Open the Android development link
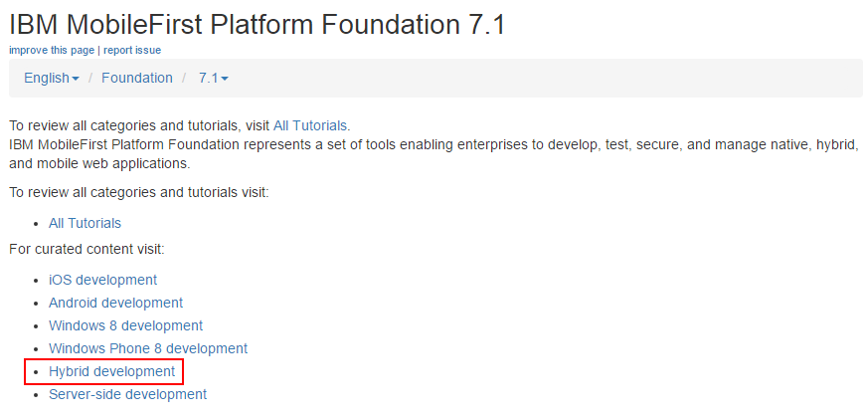Screen dimensions: 868x419 115,303
